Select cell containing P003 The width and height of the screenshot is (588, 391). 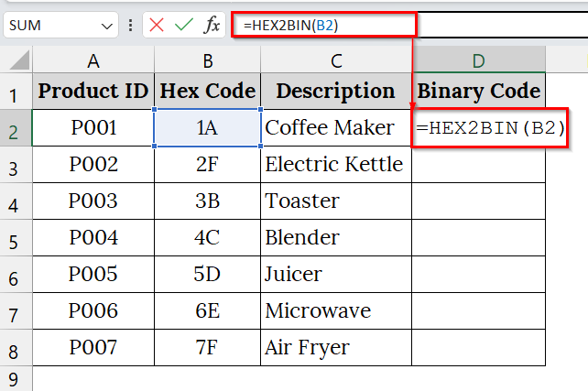click(93, 201)
